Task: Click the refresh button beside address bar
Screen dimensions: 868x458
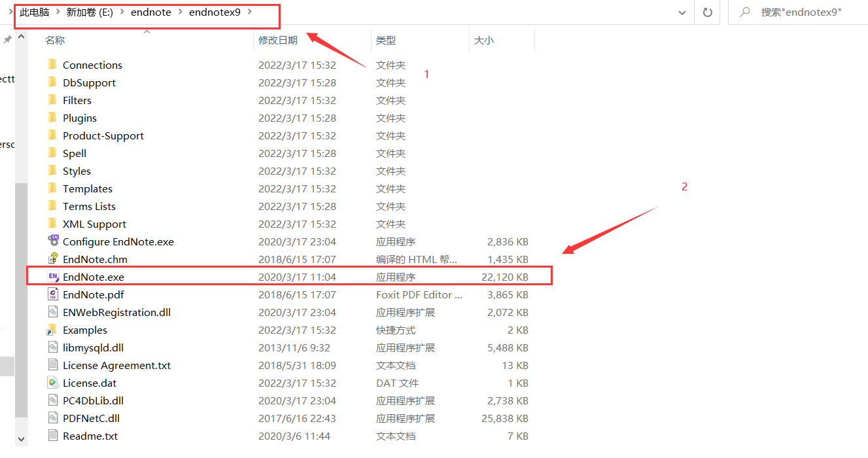Action: point(707,12)
